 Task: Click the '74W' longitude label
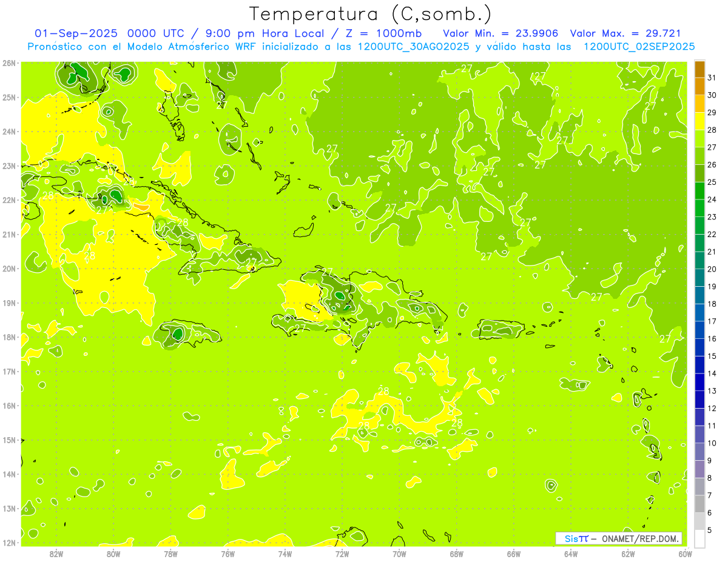tap(285, 554)
